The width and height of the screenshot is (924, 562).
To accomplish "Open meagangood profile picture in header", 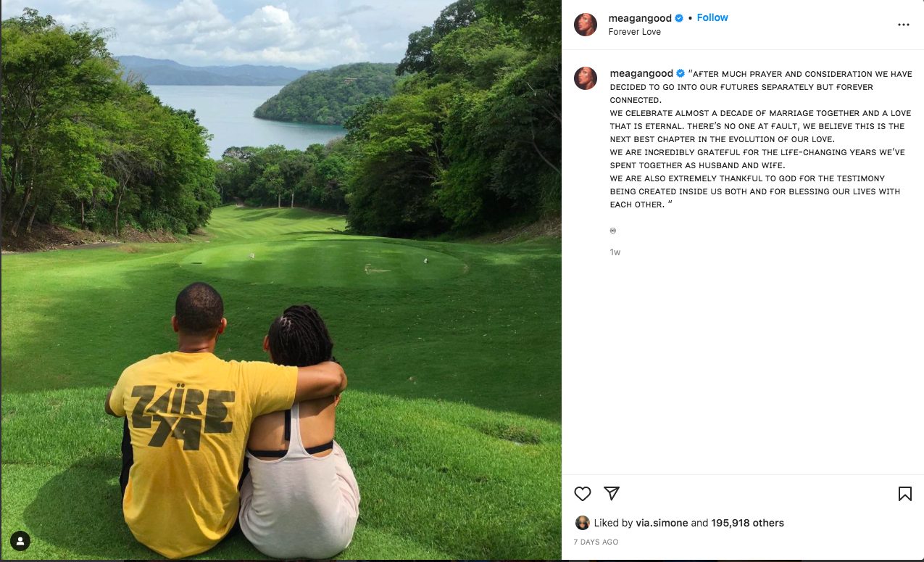I will pyautogui.click(x=586, y=25).
